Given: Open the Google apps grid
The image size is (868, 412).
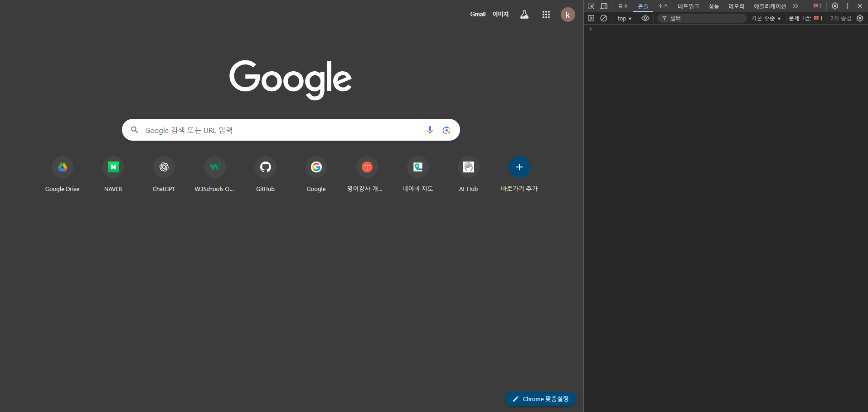Looking at the screenshot, I should 546,15.
